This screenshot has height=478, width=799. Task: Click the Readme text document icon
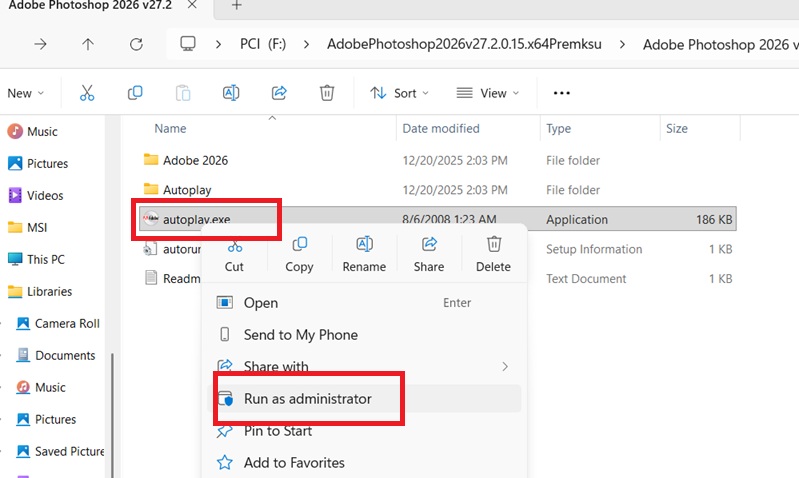pyautogui.click(x=151, y=278)
